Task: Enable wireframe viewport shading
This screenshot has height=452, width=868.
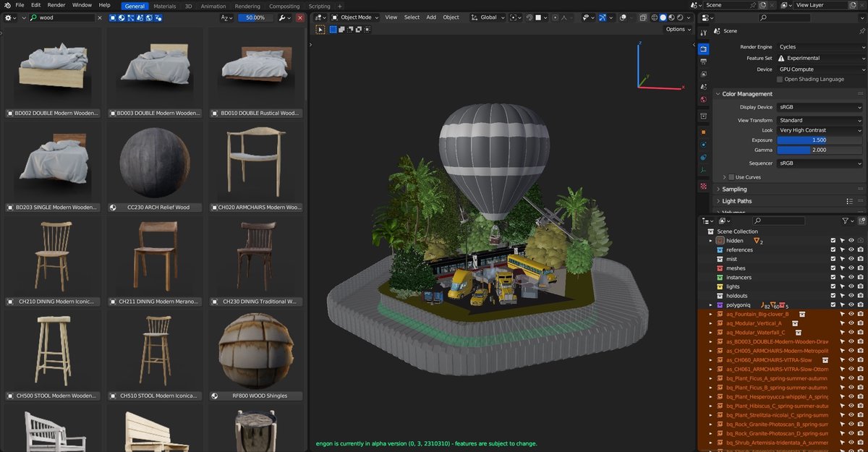Action: tap(653, 17)
